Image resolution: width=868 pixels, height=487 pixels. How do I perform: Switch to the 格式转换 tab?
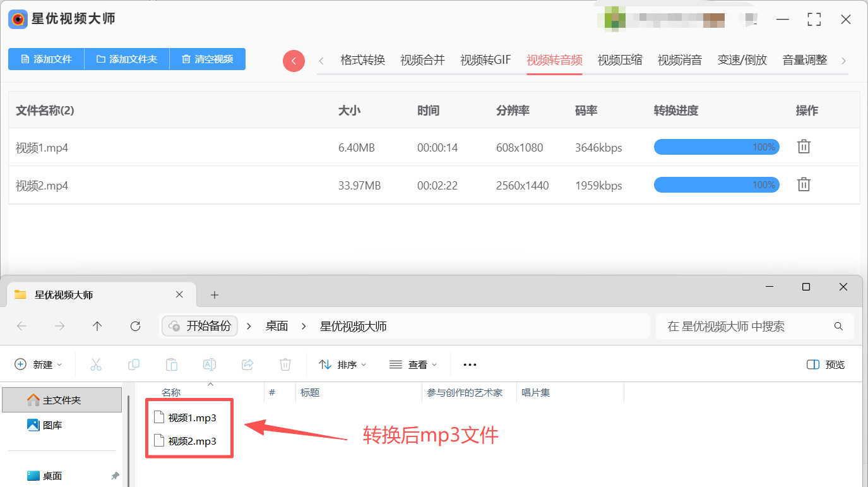(x=363, y=61)
